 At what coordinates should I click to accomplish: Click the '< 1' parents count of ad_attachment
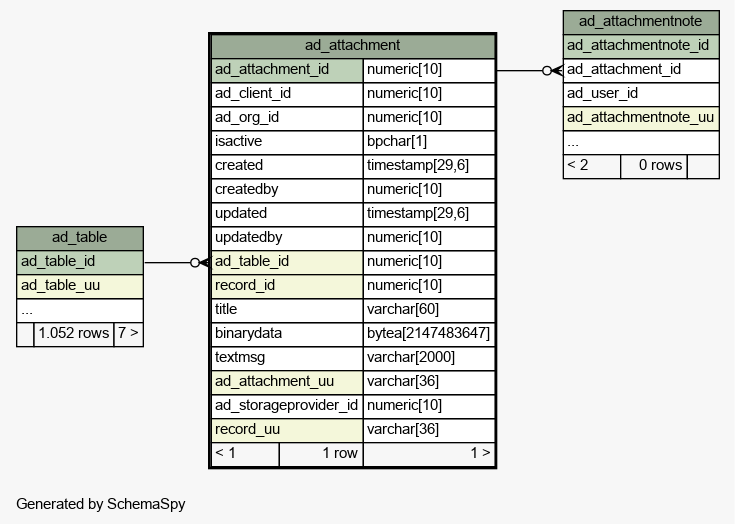point(245,454)
